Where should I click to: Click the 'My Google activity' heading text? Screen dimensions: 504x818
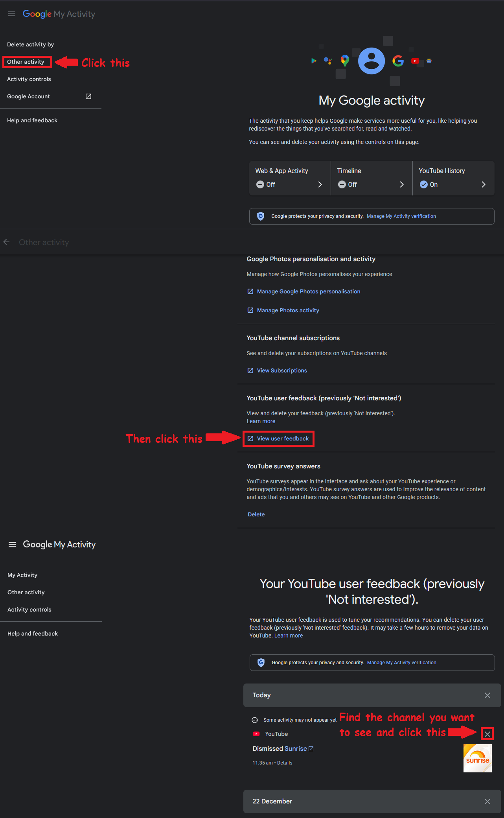tap(372, 100)
